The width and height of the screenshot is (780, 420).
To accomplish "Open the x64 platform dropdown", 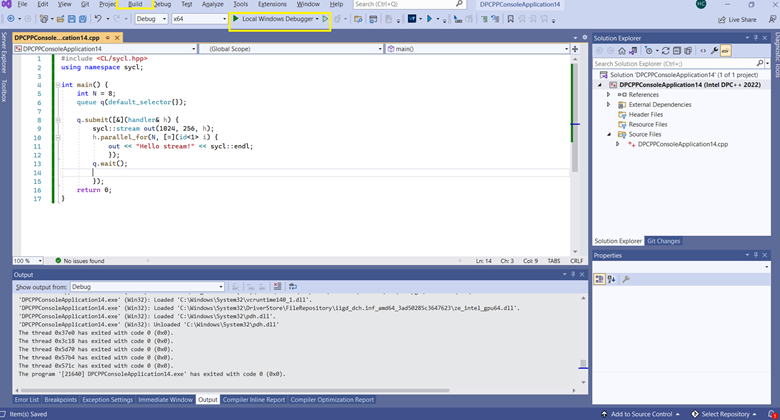I will pyautogui.click(x=199, y=19).
